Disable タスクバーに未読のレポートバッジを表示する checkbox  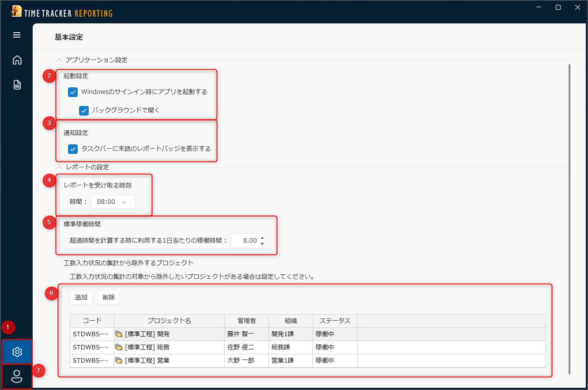(x=73, y=149)
